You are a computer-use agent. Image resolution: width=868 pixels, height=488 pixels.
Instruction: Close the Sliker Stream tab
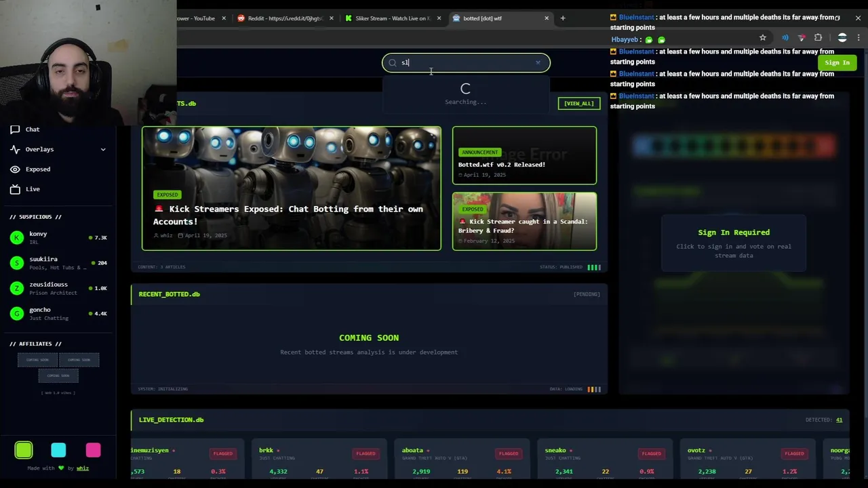(x=439, y=18)
